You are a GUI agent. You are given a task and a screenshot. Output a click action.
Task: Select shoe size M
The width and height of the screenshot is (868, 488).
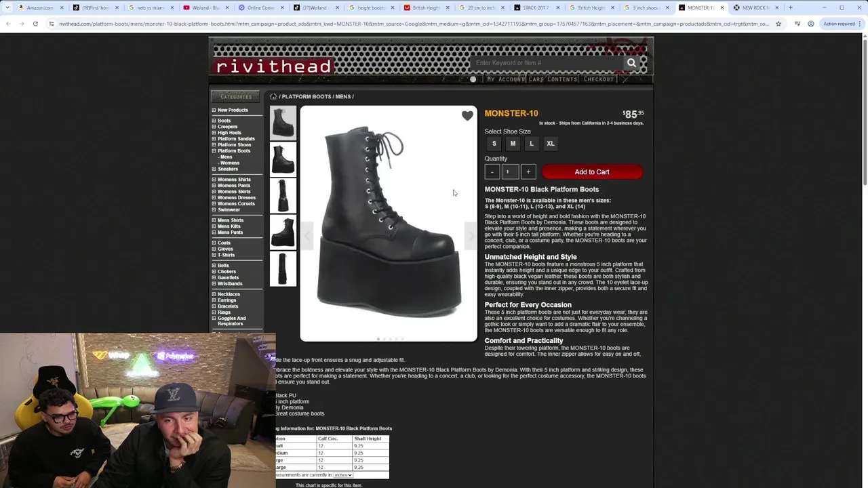(513, 144)
